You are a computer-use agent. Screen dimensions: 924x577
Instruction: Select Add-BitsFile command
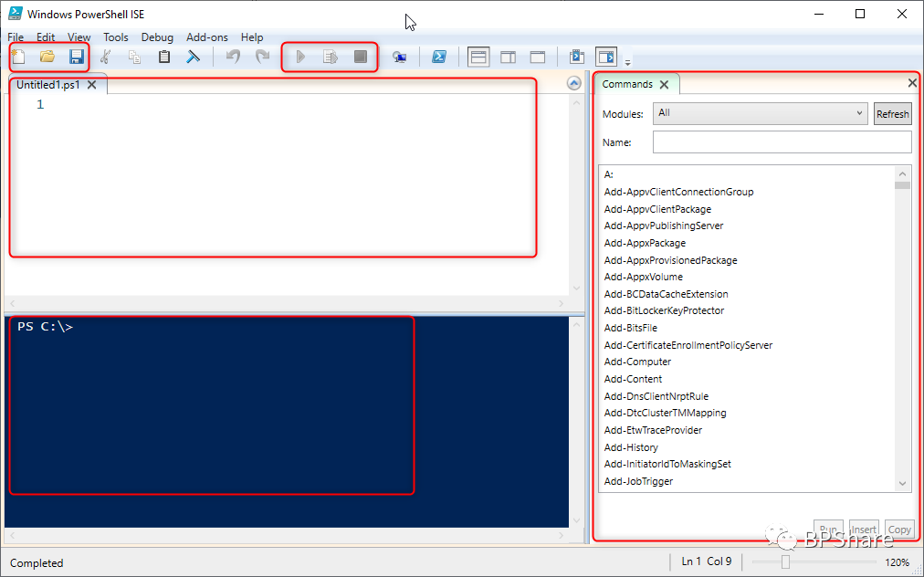631,329
